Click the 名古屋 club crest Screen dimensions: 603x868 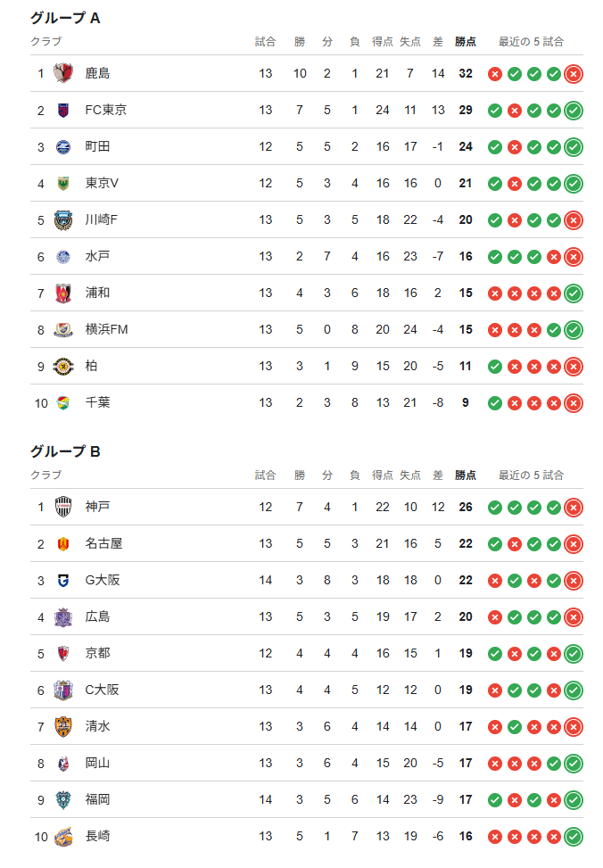(x=63, y=543)
